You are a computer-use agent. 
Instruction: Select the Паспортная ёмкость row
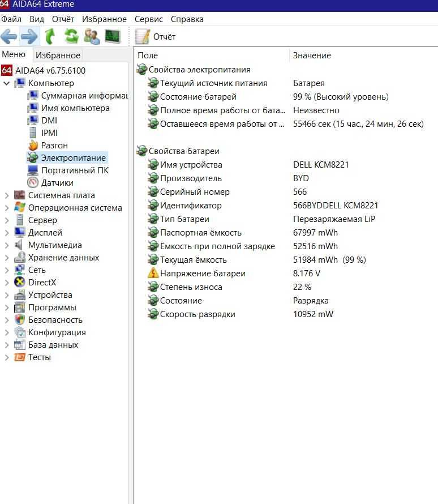tap(286, 232)
